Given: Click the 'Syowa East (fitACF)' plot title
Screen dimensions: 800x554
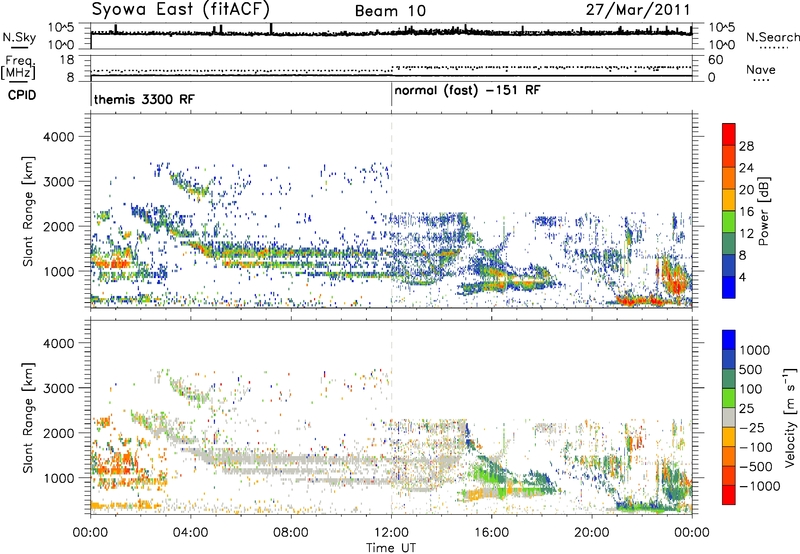Looking at the screenshot, I should [180, 10].
